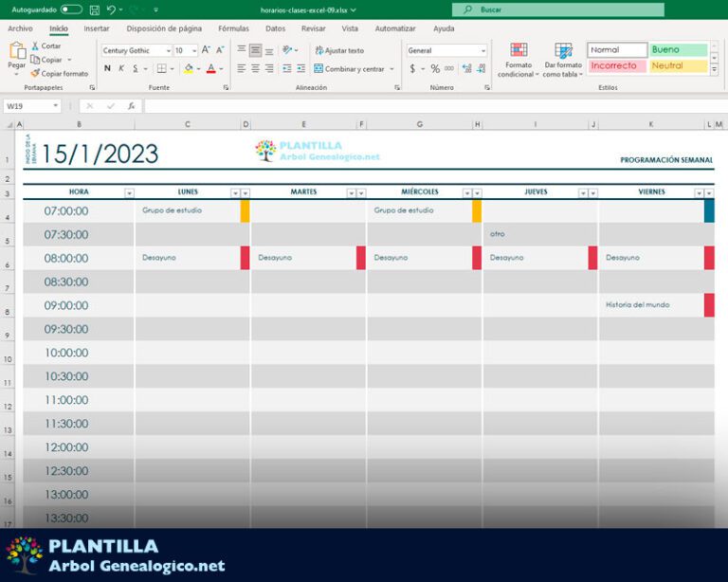Click the select-all corner triangle

(x=9, y=124)
